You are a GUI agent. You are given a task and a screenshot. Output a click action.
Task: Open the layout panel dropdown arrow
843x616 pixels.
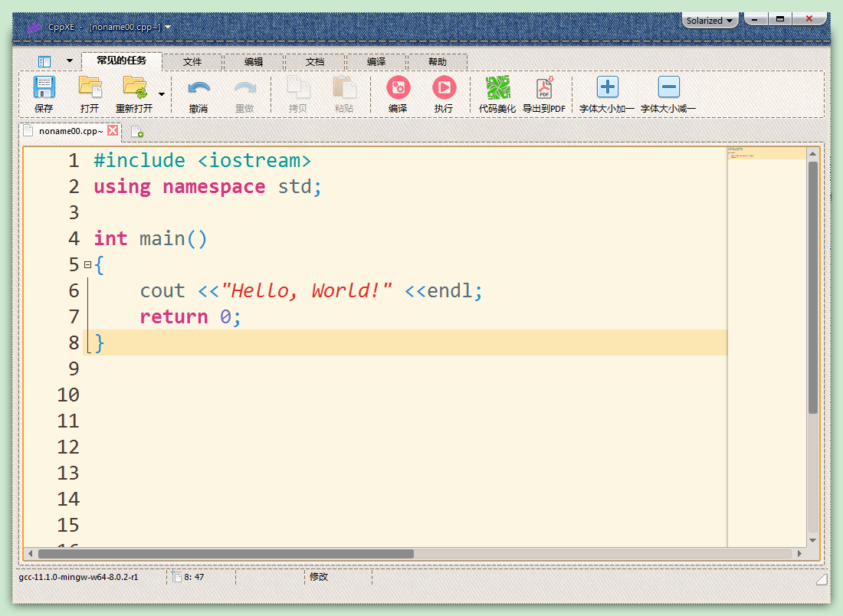tap(70, 61)
